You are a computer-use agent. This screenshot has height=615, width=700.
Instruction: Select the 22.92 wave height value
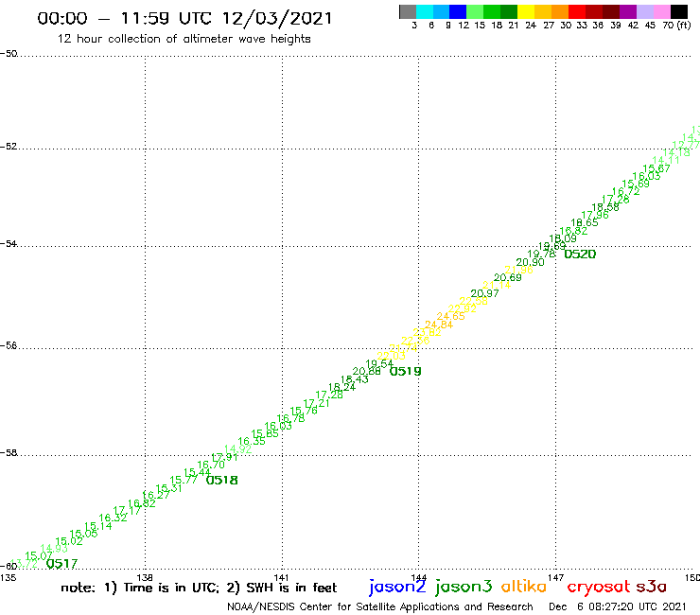(x=462, y=308)
